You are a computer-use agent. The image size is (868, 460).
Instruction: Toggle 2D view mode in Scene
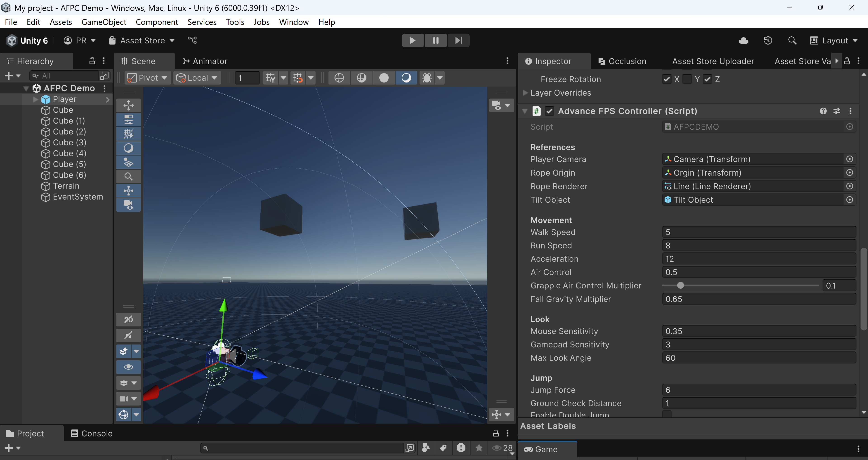[x=128, y=319]
